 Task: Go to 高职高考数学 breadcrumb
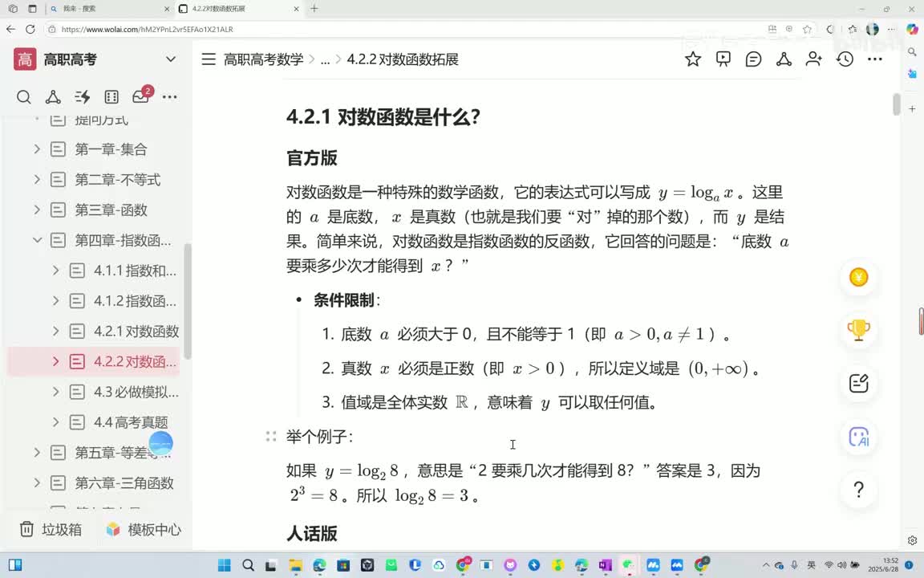[x=263, y=59]
